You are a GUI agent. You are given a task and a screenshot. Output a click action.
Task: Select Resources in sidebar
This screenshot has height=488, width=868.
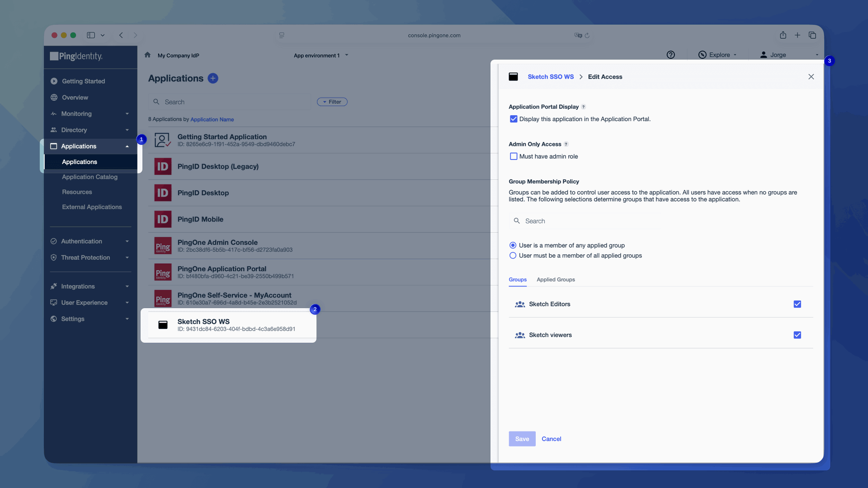77,192
